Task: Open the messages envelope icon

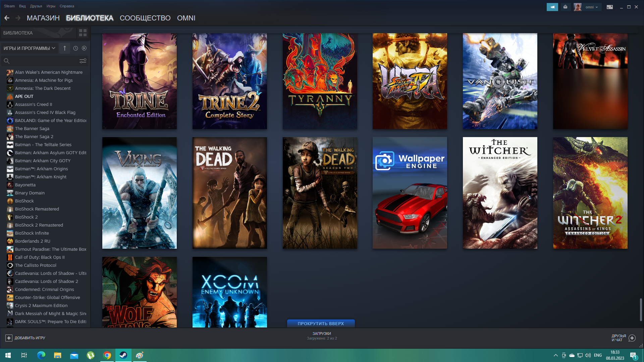Action: [x=565, y=7]
